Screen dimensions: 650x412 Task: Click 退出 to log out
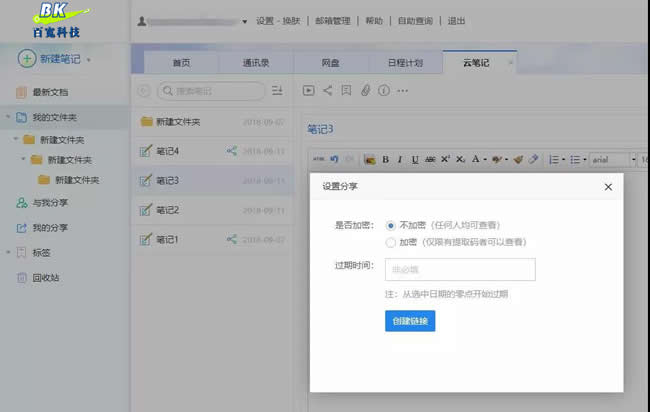pyautogui.click(x=456, y=21)
